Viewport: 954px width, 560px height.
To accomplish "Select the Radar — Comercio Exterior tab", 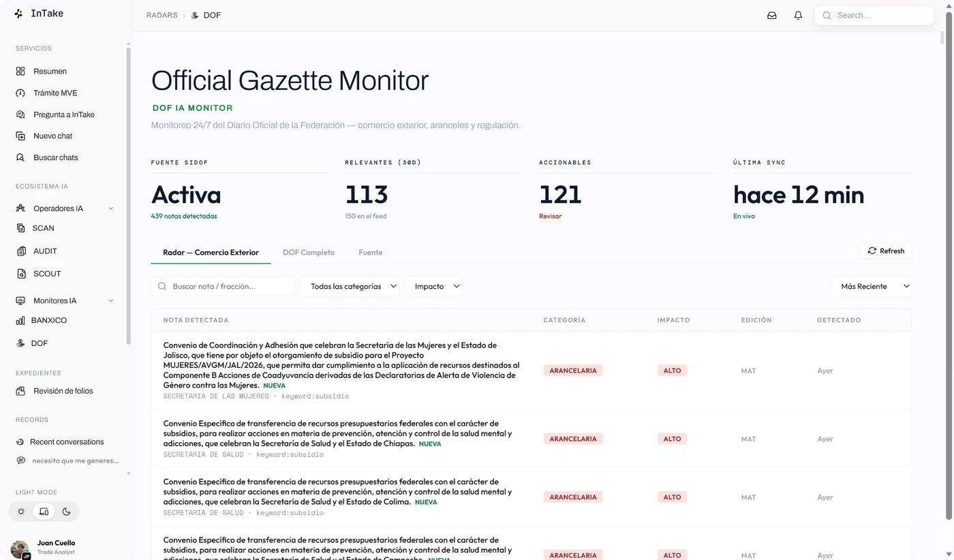I will pos(211,252).
